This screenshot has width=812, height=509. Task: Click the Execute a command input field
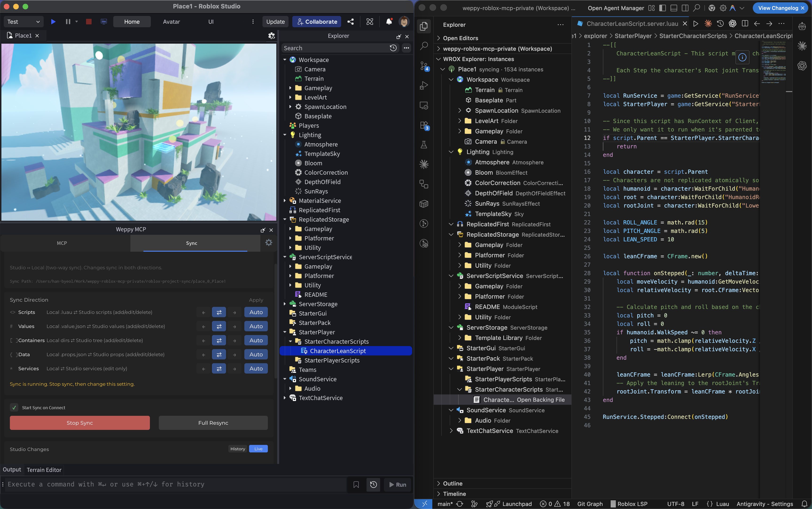(135, 484)
